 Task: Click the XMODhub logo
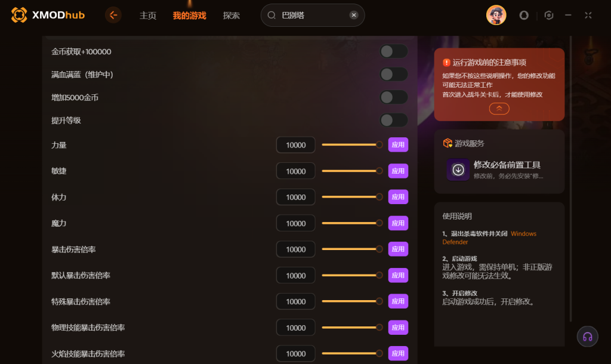coord(48,15)
